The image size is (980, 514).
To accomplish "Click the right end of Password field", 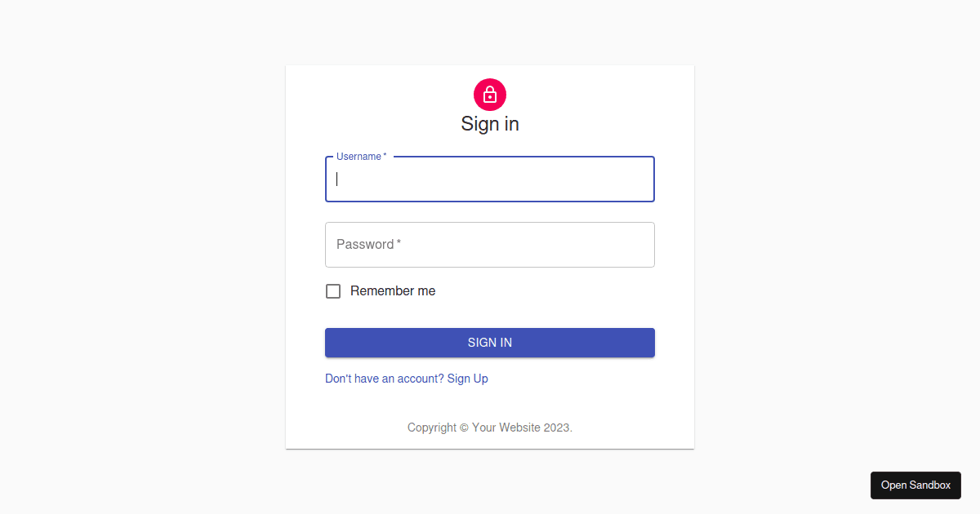I will coord(641,245).
